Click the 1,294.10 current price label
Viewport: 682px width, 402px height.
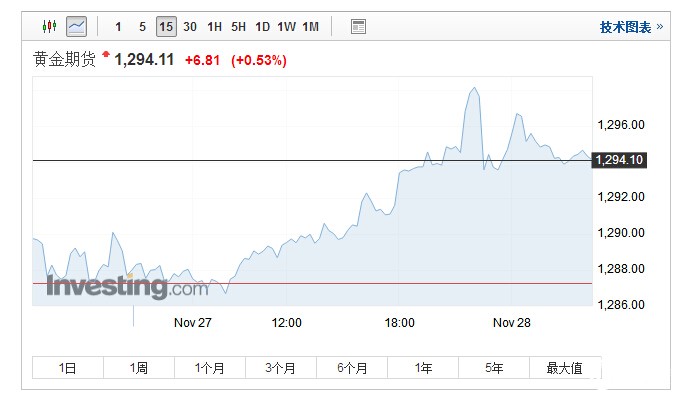(619, 160)
